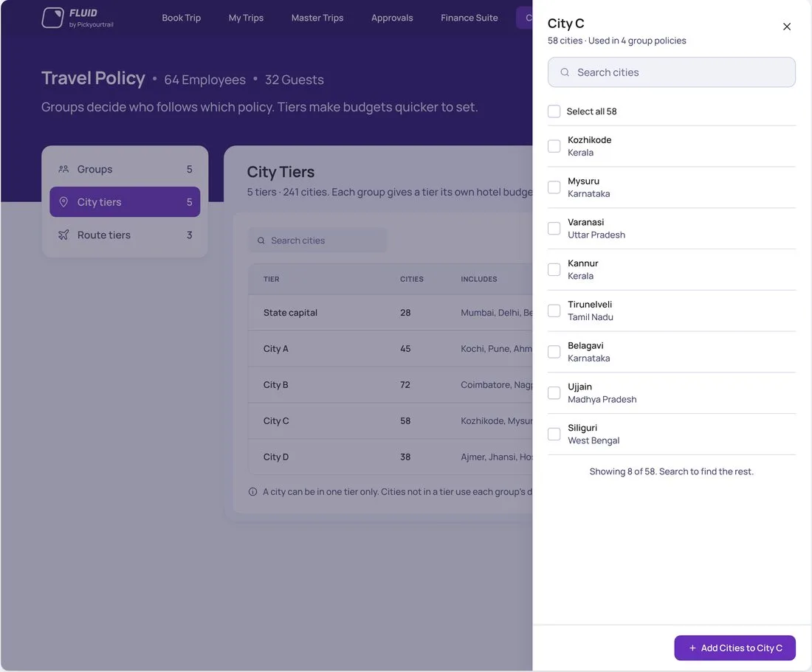812x672 pixels.
Task: Switch to the Route tiers tab
Action: 125,235
